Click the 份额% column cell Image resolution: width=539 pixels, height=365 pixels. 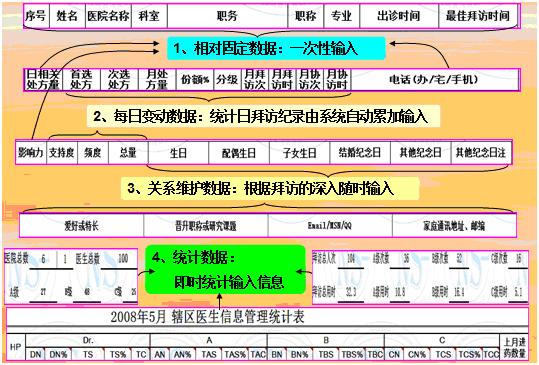pyautogui.click(x=195, y=80)
